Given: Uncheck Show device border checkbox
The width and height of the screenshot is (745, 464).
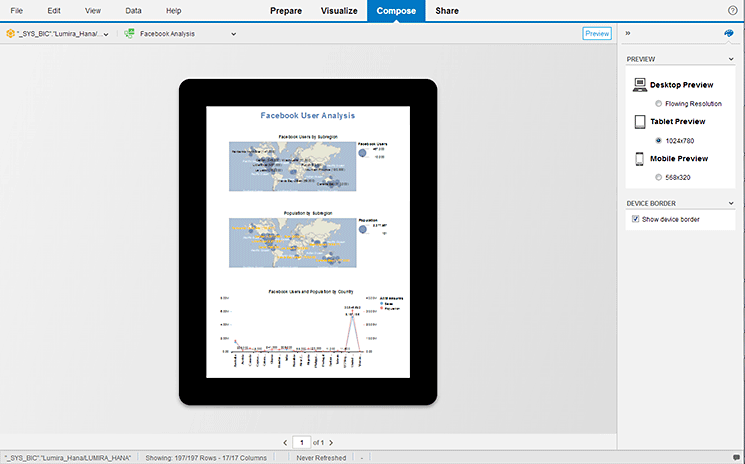Looking at the screenshot, I should click(x=636, y=219).
